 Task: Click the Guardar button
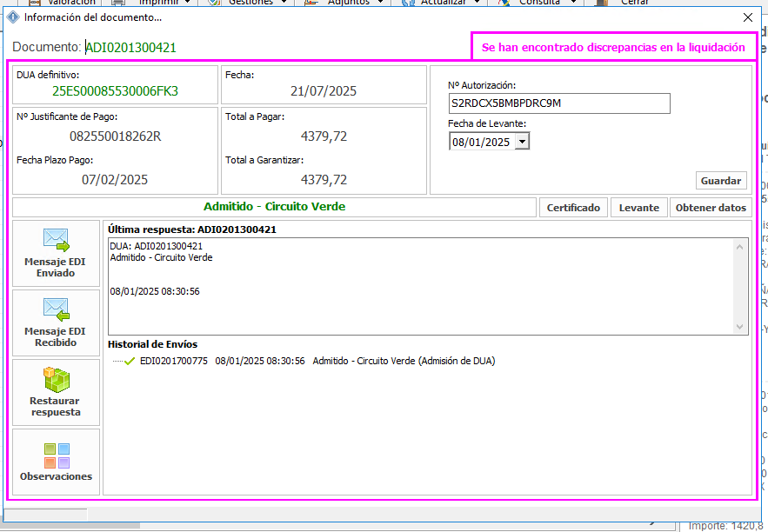tap(721, 180)
